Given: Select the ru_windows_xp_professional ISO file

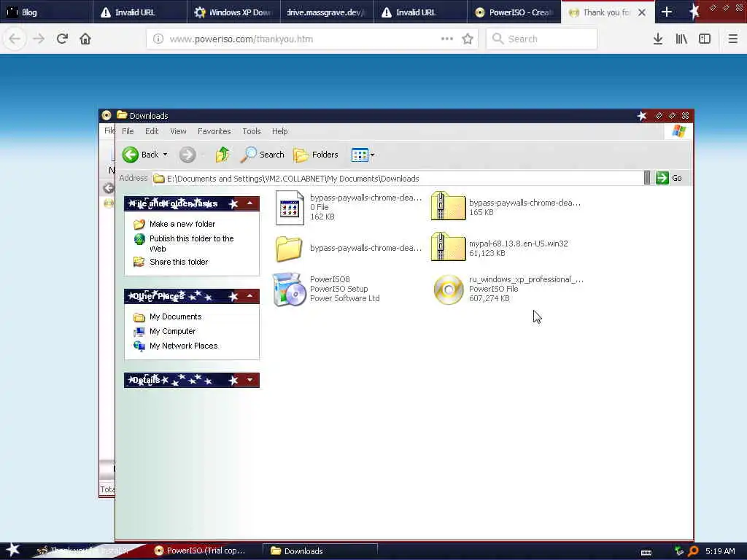Looking at the screenshot, I should [x=449, y=289].
